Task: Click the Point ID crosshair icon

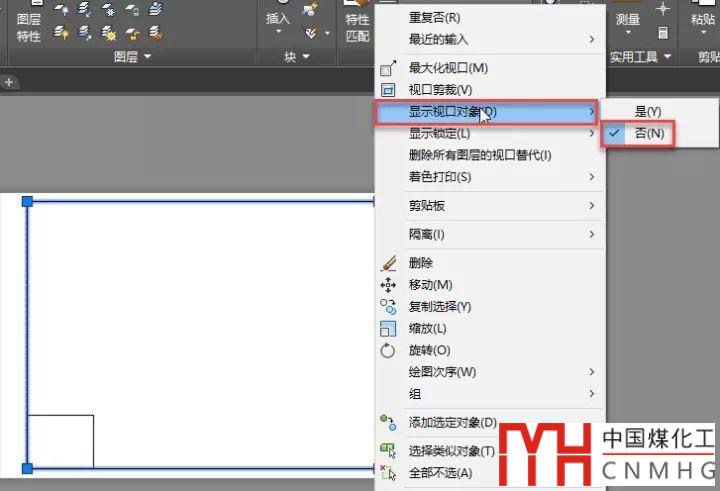Action: pos(663,8)
